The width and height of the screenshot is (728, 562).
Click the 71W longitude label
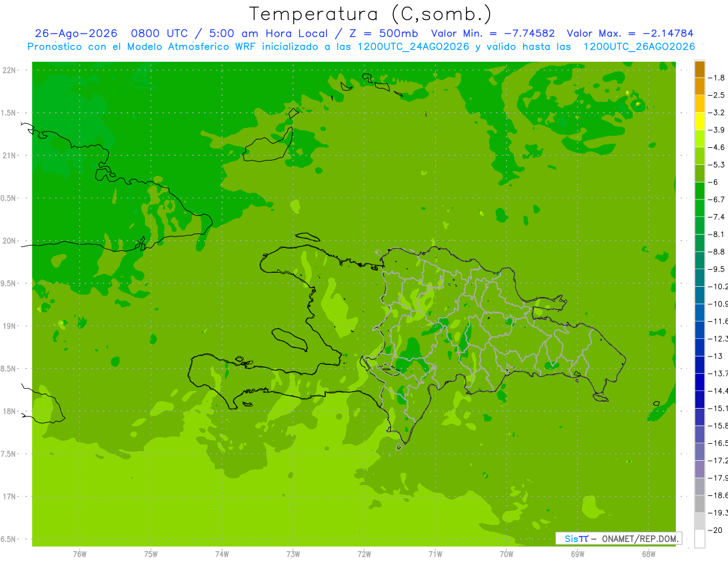click(x=435, y=554)
